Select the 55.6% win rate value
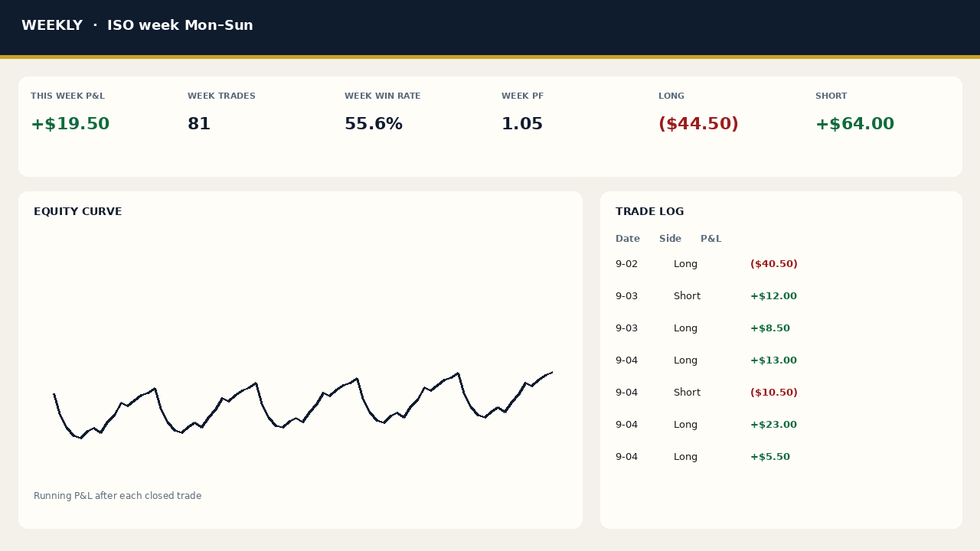This screenshot has height=551, width=980. pos(374,124)
